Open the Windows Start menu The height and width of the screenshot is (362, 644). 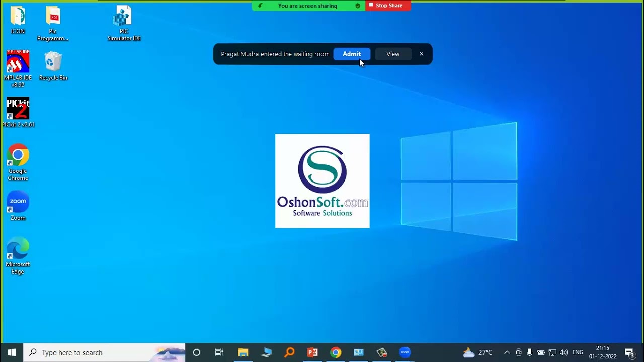12,352
